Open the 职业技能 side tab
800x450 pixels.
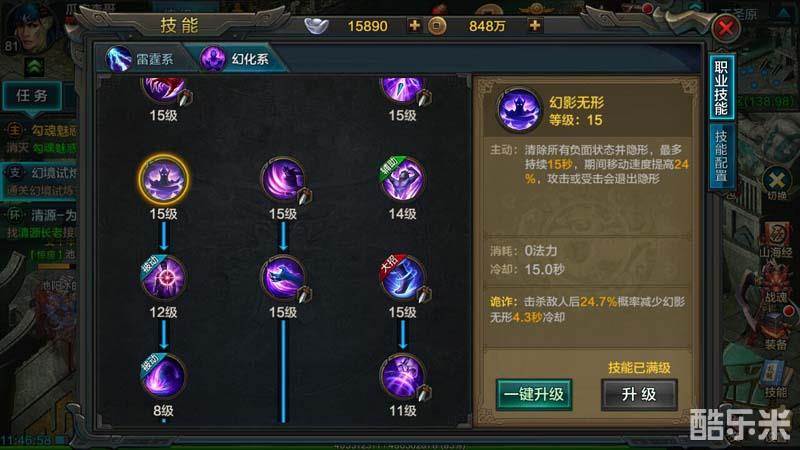point(721,87)
